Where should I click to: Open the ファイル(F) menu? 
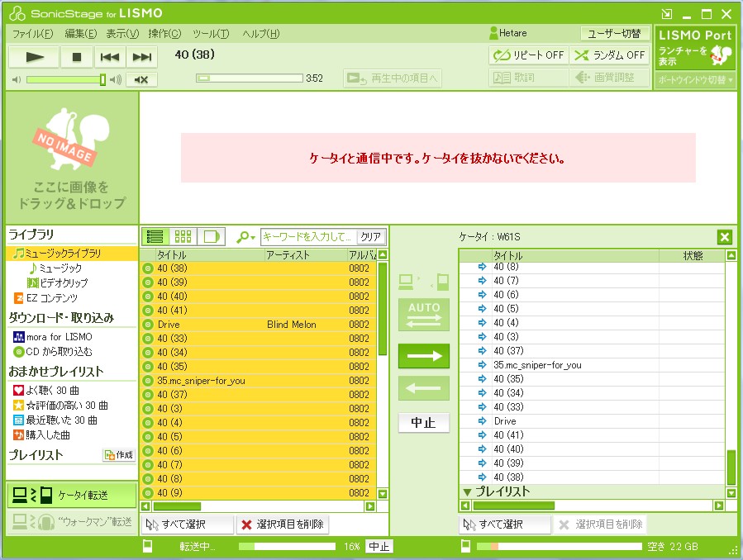pos(33,34)
